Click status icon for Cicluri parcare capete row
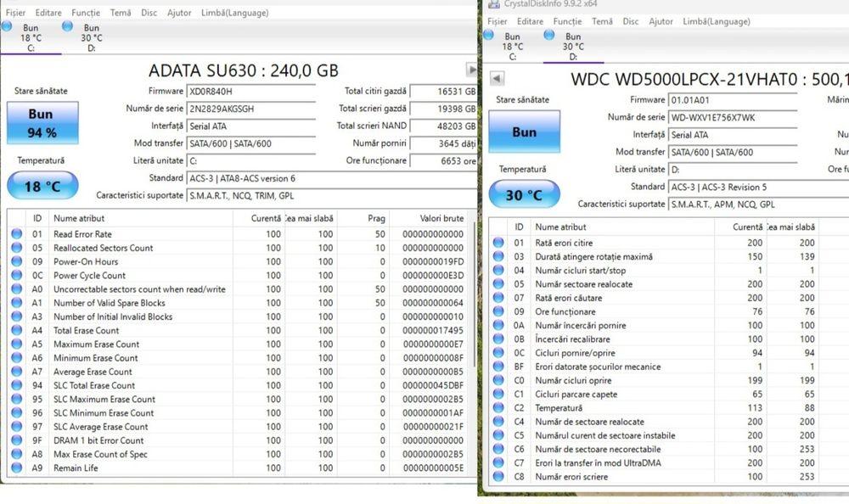849x504 pixels. 498,394
